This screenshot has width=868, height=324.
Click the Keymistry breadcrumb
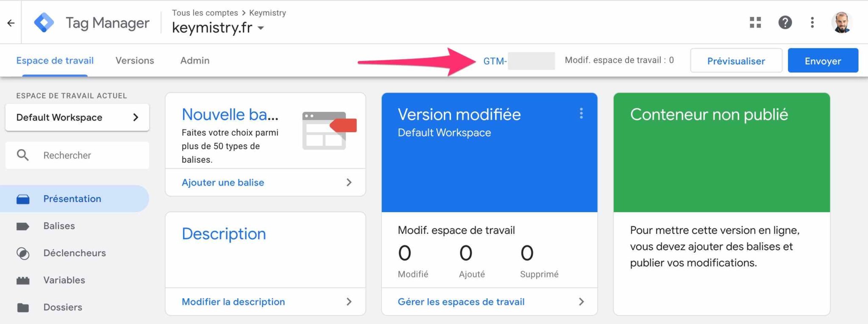pos(267,13)
